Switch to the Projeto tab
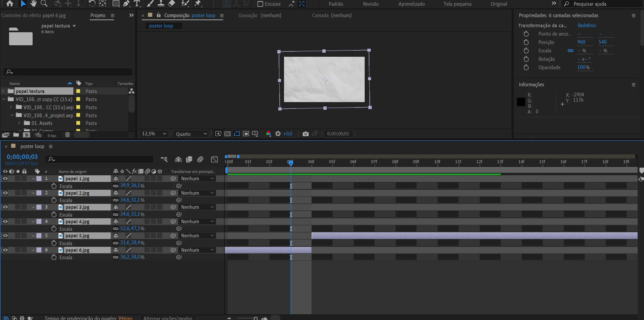This screenshot has width=644, height=320. pos(98,15)
